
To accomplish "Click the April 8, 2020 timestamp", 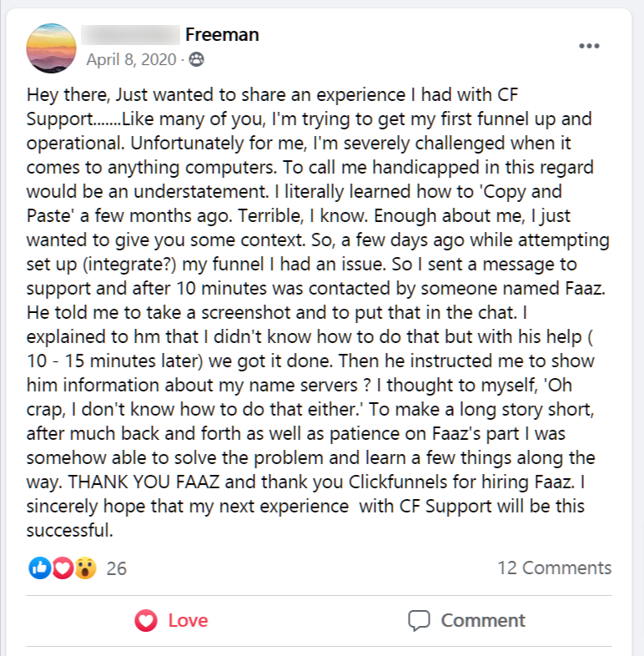I will (x=132, y=59).
